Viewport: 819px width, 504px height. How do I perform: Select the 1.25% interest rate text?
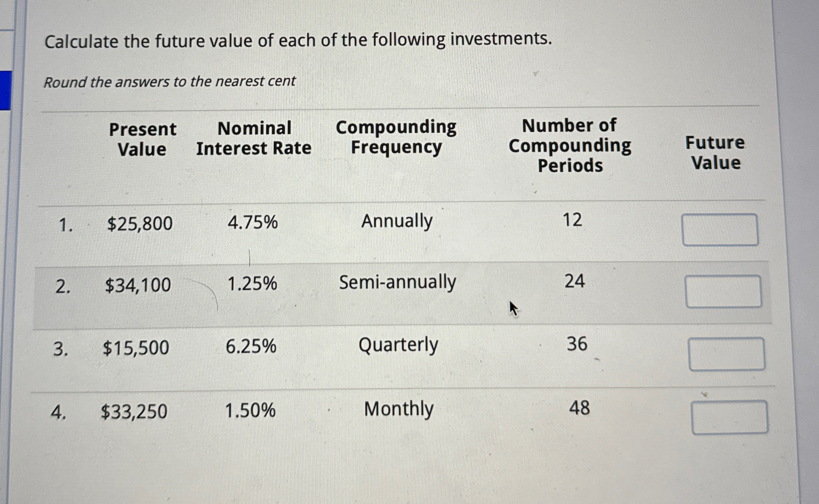tap(252, 284)
